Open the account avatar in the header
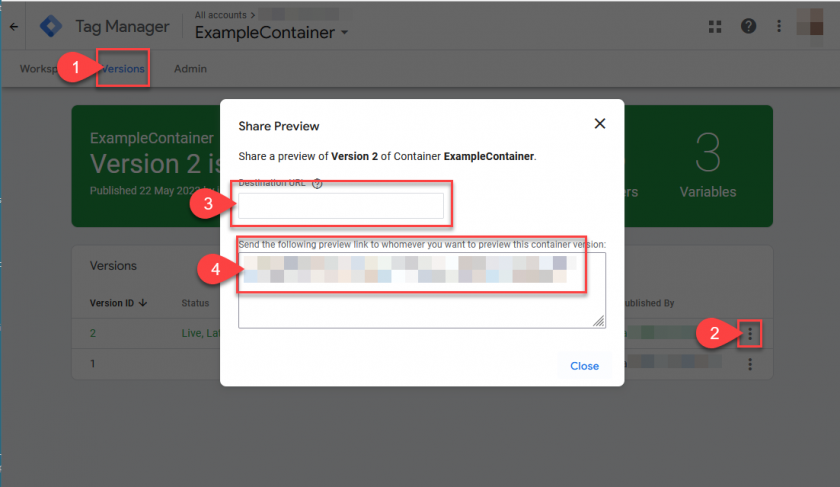Screen dimensions: 840x487 (x=810, y=22)
